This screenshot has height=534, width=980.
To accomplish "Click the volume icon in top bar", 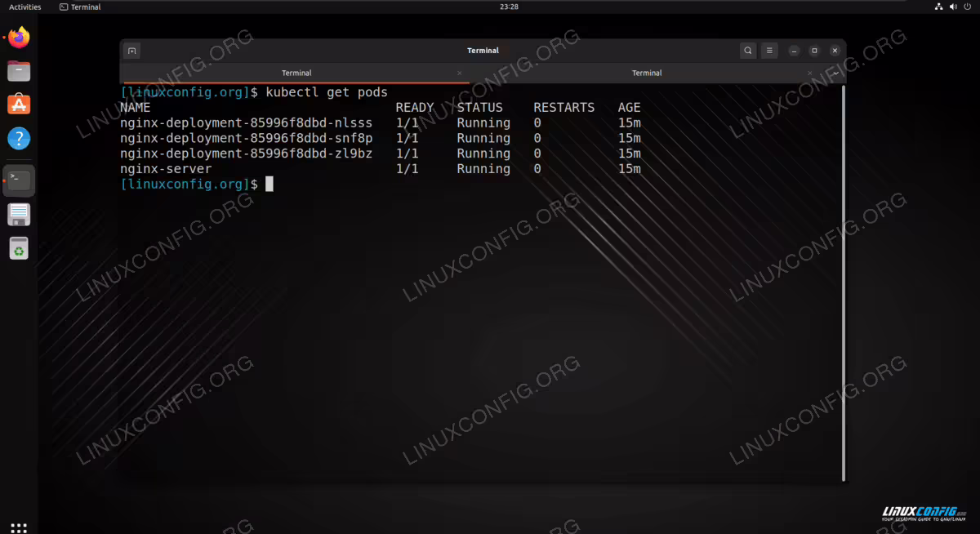I will tap(952, 7).
